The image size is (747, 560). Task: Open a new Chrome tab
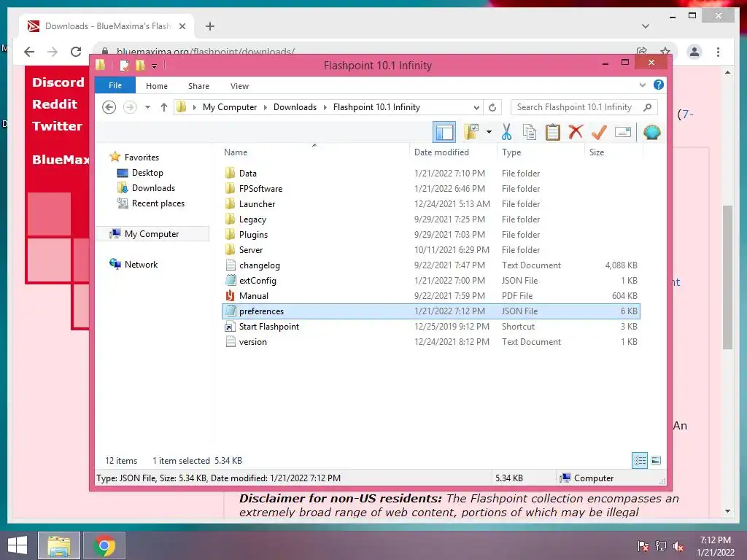coord(210,26)
